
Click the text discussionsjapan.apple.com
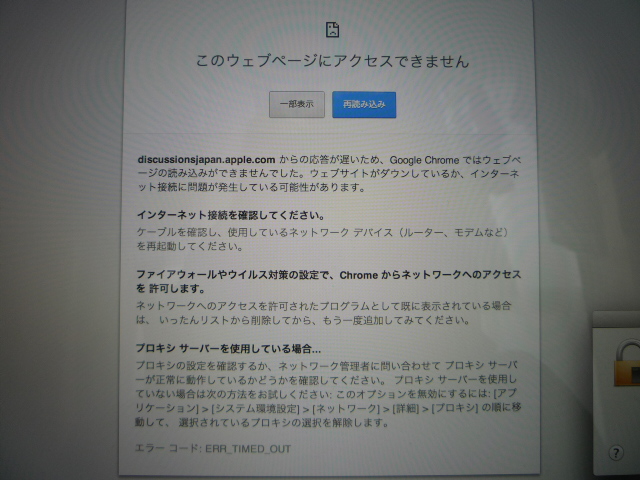[207, 160]
